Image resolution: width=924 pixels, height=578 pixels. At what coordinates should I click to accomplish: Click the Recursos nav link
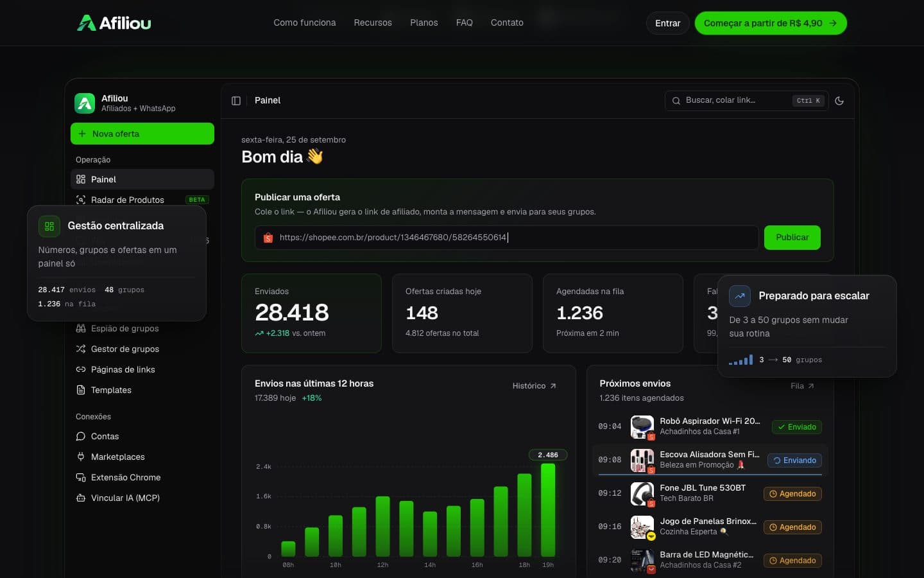(373, 22)
